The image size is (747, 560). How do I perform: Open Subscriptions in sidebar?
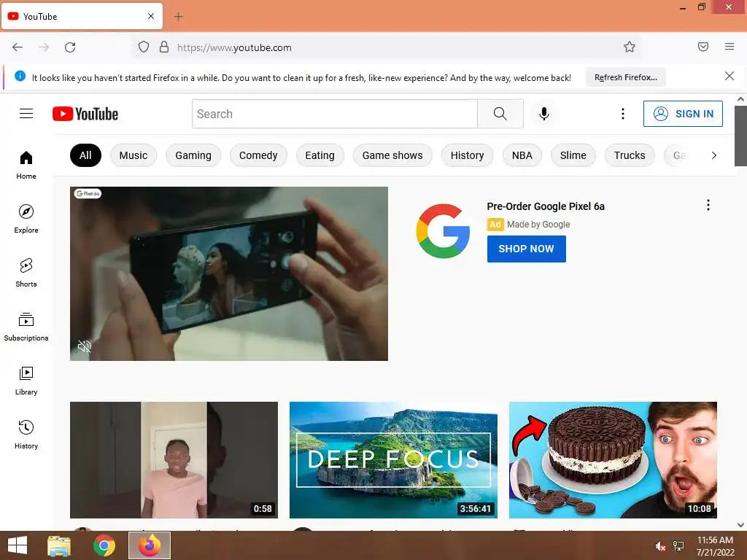[x=26, y=327]
